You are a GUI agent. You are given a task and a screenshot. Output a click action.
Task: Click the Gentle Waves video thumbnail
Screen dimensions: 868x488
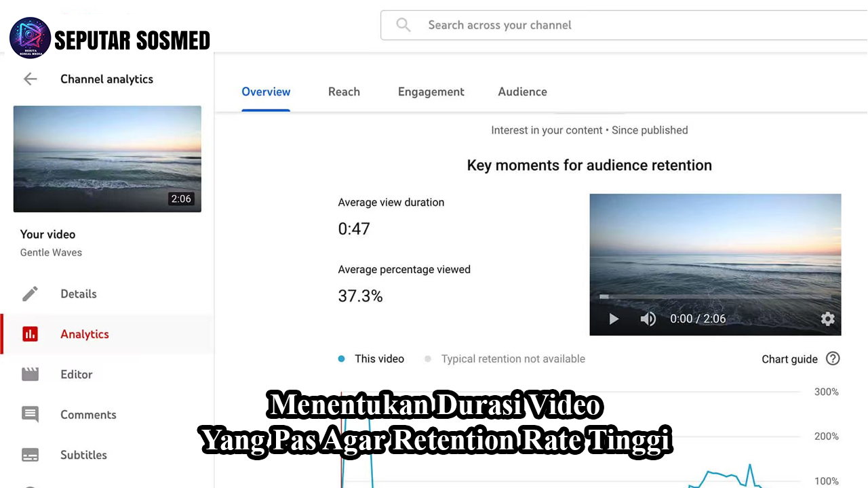106,159
